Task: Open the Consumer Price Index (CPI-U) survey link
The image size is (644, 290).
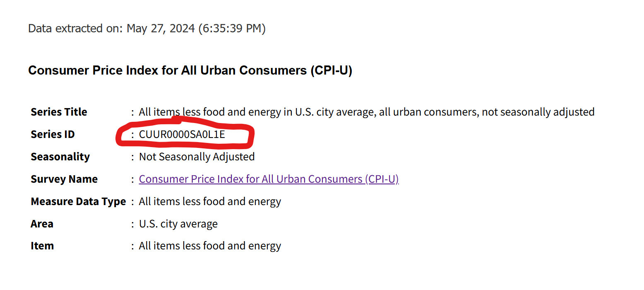Action: [269, 179]
